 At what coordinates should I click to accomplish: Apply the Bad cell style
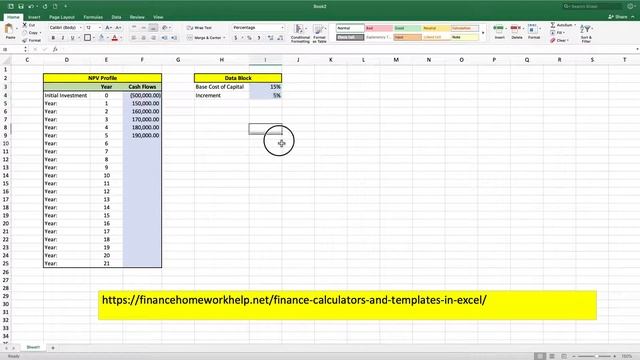coord(378,28)
